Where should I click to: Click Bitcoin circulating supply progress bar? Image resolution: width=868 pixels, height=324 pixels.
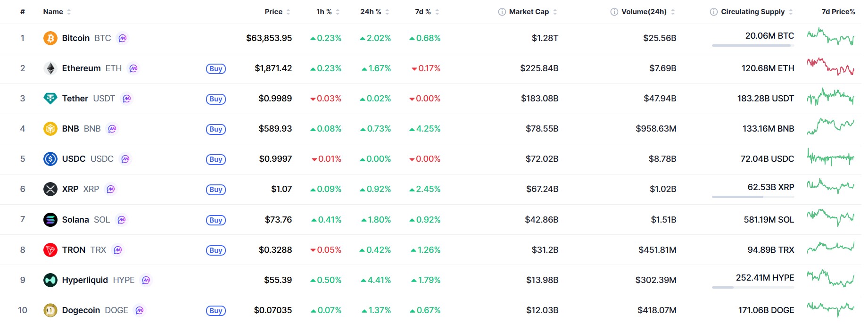click(753, 45)
